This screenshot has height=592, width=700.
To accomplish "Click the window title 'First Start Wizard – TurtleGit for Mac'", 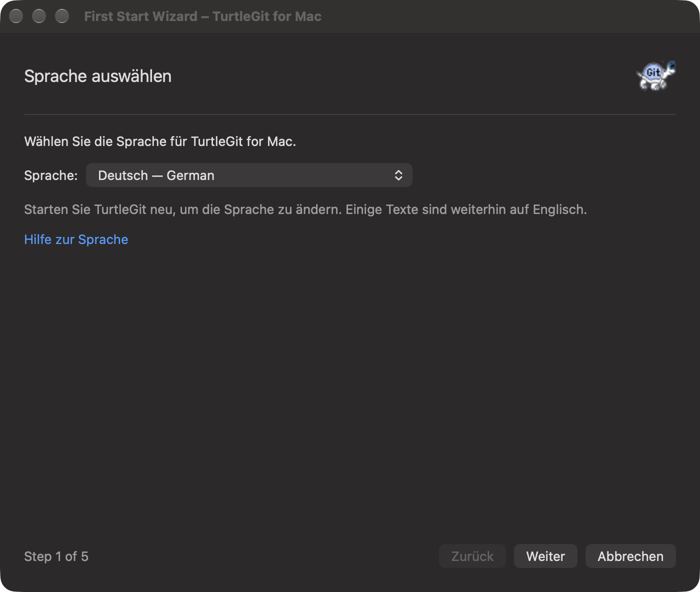I will tap(202, 16).
